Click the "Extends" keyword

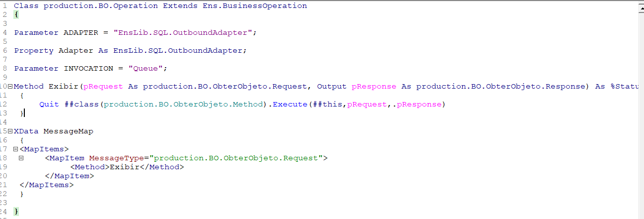[x=180, y=6]
